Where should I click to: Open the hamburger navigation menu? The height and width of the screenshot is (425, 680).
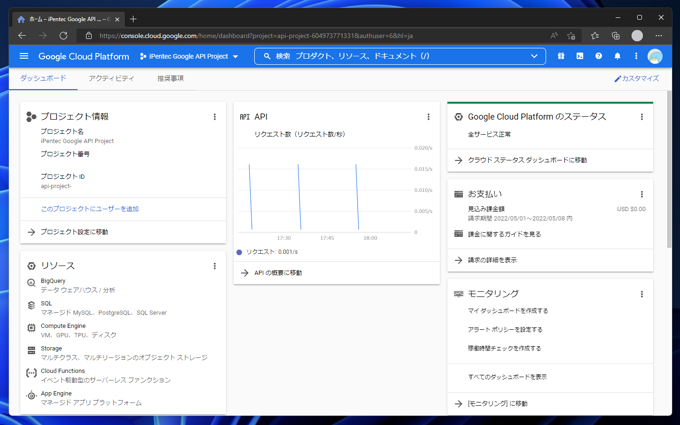(x=24, y=56)
